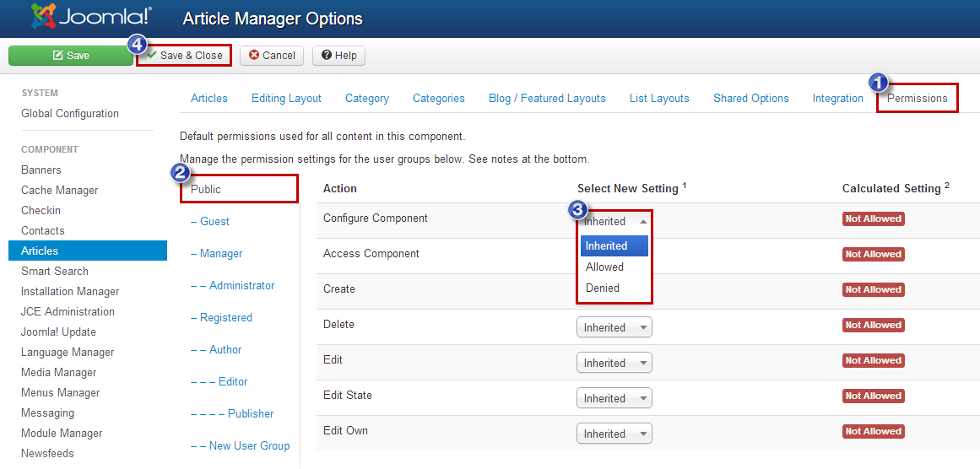Open Messaging component options
Image resolution: width=980 pixels, height=469 pixels.
47,412
